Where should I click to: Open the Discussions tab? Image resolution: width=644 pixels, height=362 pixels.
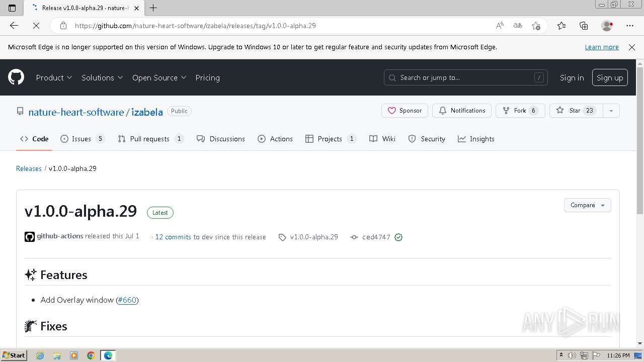tap(221, 139)
